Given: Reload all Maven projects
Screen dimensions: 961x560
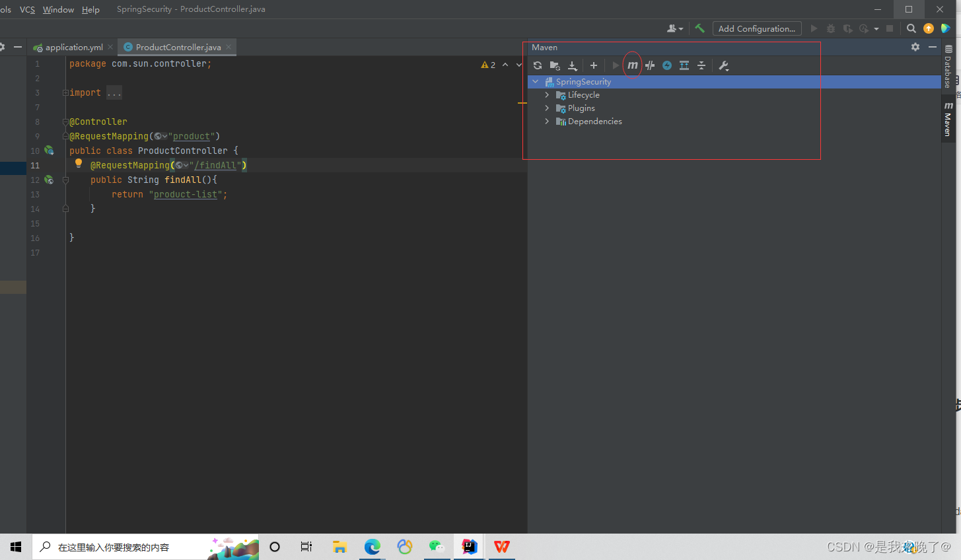Looking at the screenshot, I should [537, 65].
